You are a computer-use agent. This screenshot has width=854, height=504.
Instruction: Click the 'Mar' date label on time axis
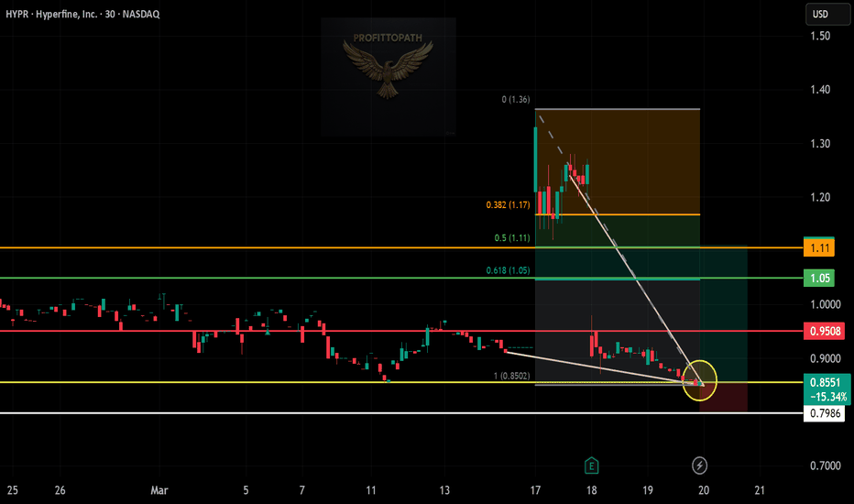(159, 490)
